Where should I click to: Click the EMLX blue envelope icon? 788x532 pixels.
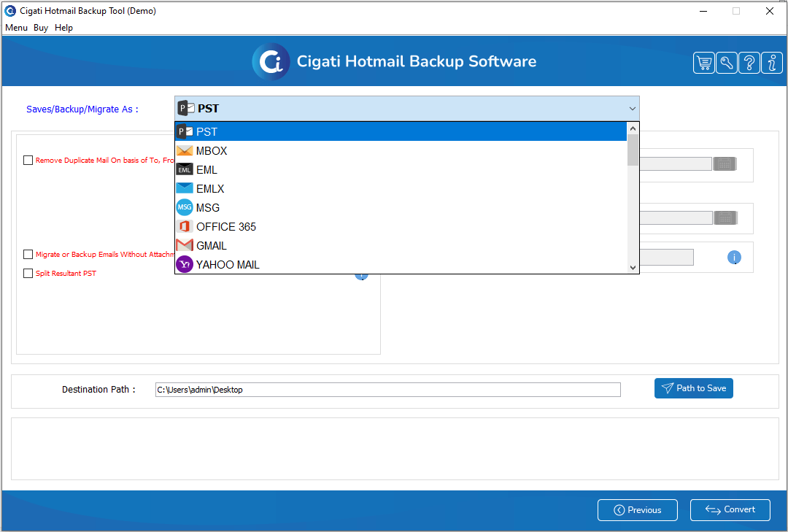(x=185, y=188)
